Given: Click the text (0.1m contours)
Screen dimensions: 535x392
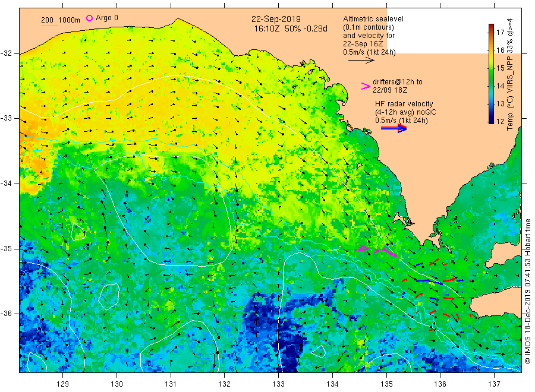Looking at the screenshot, I should click(369, 27).
